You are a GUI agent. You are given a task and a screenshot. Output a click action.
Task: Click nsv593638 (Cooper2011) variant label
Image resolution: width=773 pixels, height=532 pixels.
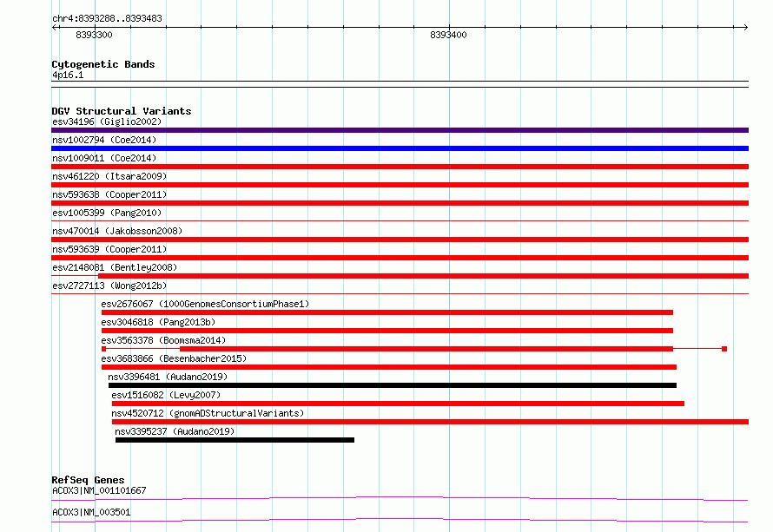(109, 194)
